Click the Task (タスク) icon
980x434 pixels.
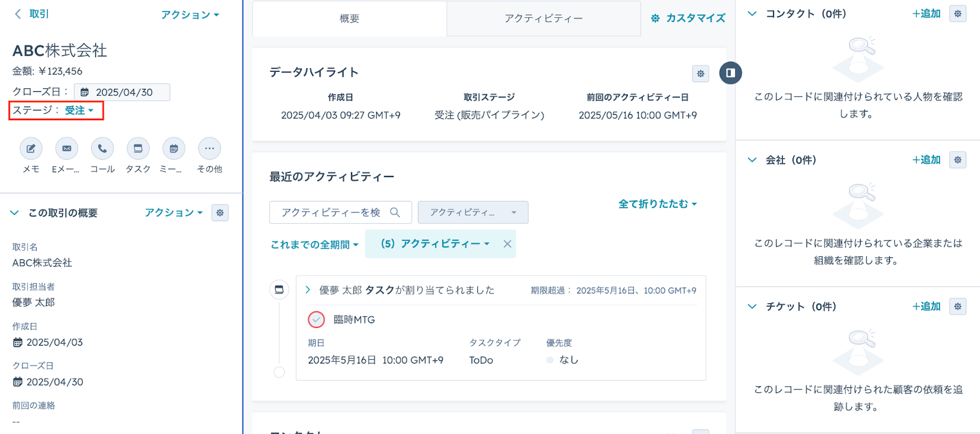click(x=138, y=148)
